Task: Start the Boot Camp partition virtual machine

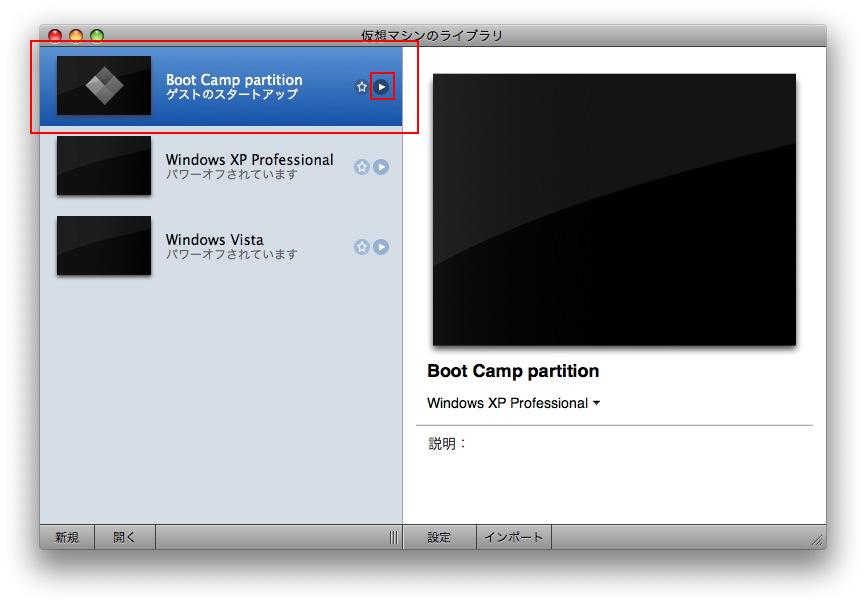Action: [x=382, y=87]
